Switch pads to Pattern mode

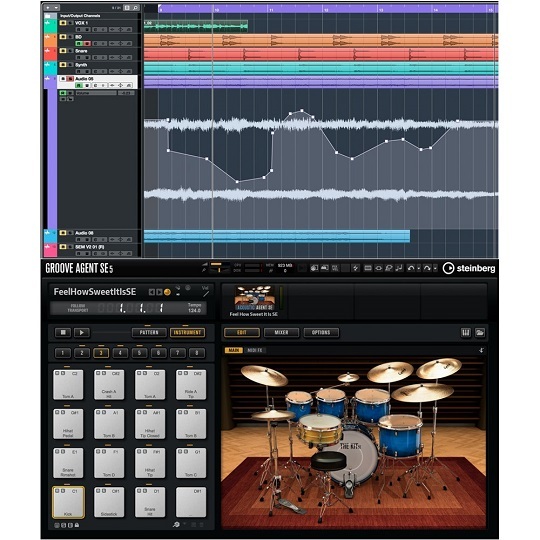tap(149, 332)
